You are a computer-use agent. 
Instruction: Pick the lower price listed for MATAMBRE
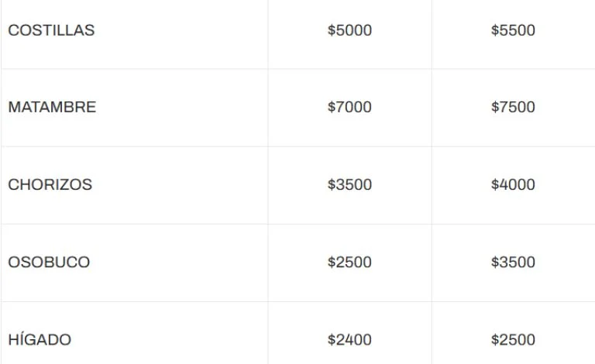coord(349,107)
